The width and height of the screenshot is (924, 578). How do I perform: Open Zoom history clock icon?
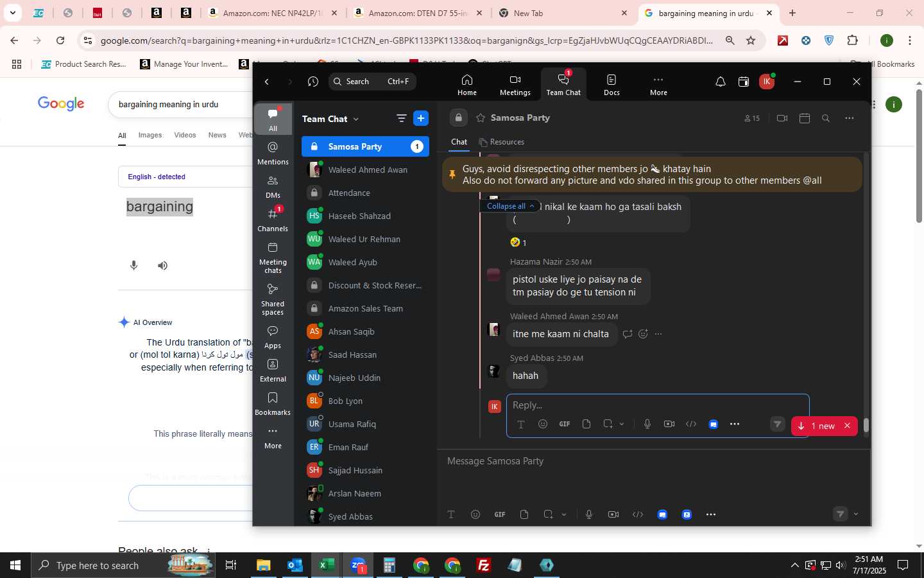pyautogui.click(x=313, y=82)
